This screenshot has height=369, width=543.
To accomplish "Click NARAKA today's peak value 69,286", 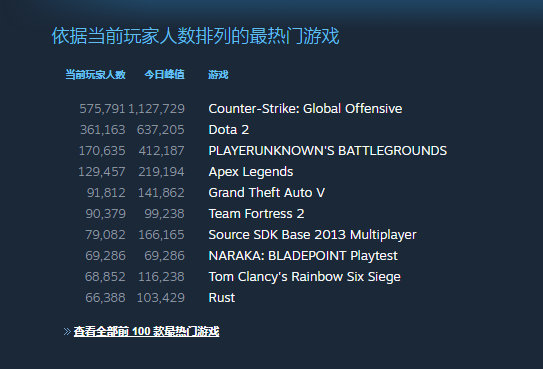I will click(x=164, y=256).
